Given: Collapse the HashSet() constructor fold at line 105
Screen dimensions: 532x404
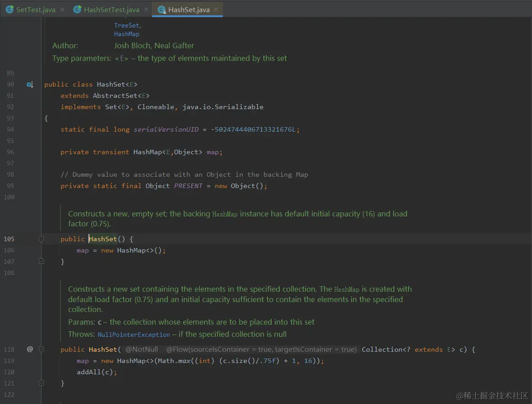Looking at the screenshot, I should pos(41,239).
